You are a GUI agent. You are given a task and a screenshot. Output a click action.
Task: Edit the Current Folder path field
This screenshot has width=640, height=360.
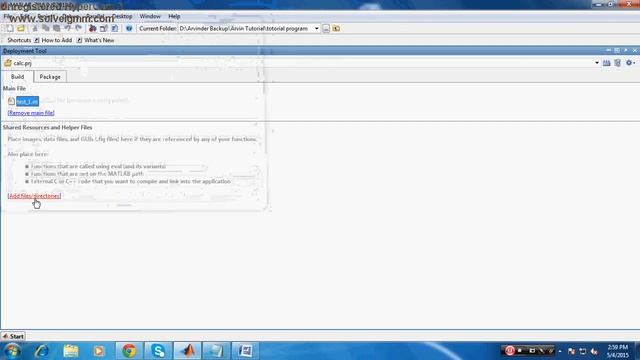(246, 29)
